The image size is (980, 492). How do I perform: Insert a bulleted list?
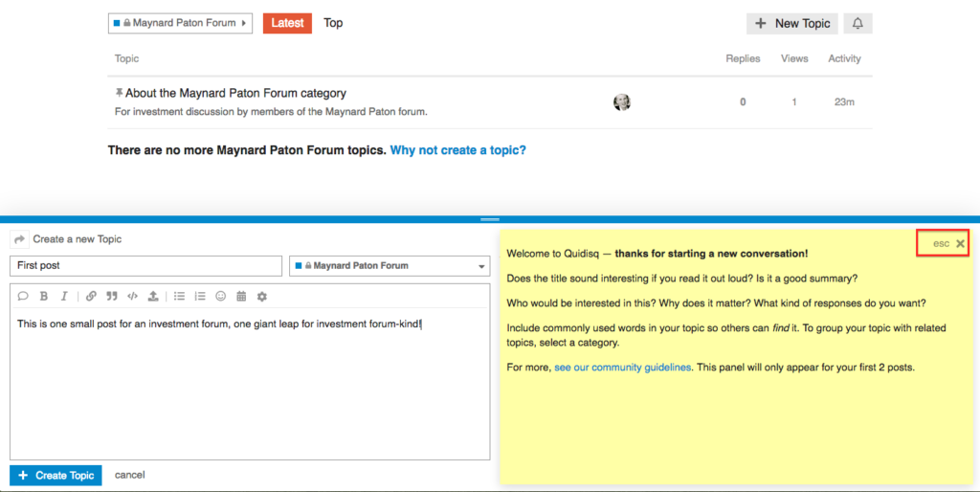[x=179, y=297]
